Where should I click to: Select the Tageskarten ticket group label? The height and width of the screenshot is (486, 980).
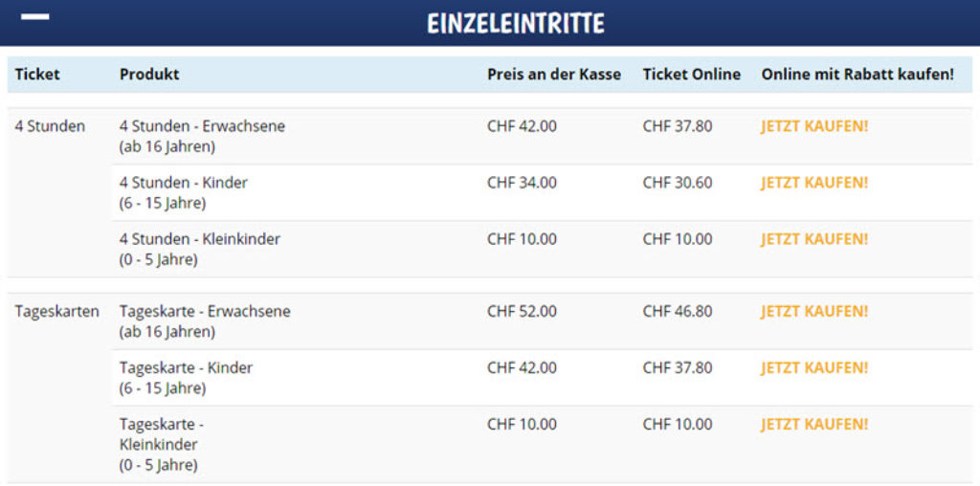(x=57, y=312)
